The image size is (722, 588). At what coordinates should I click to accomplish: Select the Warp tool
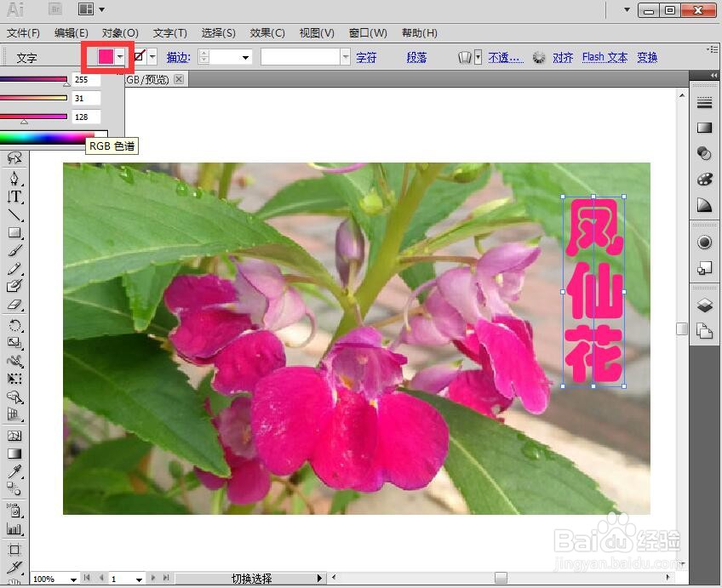coord(14,361)
